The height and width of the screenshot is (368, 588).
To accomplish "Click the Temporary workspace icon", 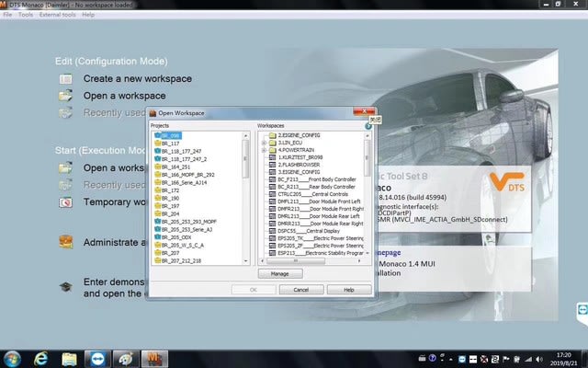I will (65, 202).
